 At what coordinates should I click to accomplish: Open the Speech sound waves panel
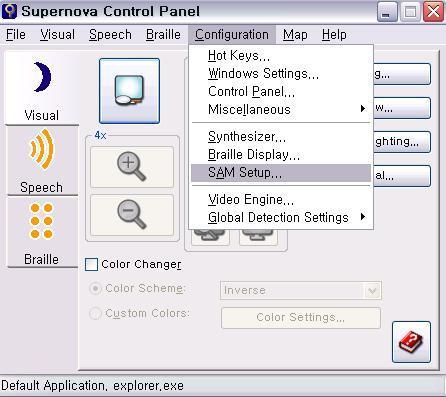tap(42, 161)
